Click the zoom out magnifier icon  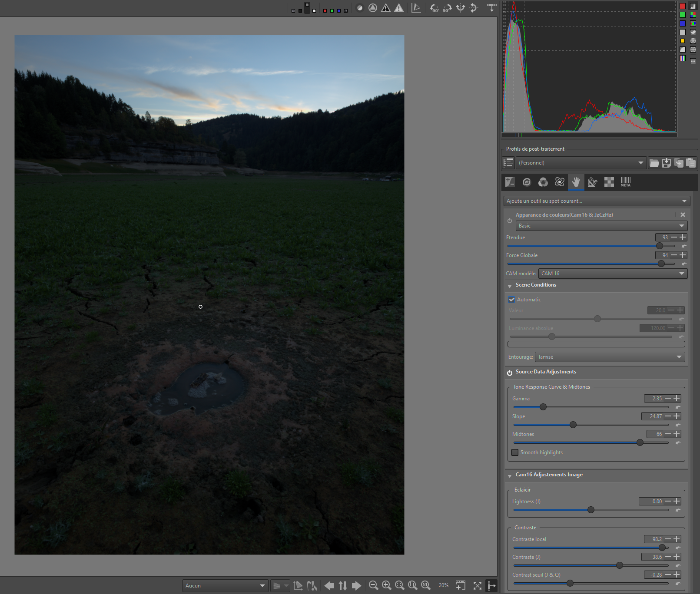click(373, 585)
